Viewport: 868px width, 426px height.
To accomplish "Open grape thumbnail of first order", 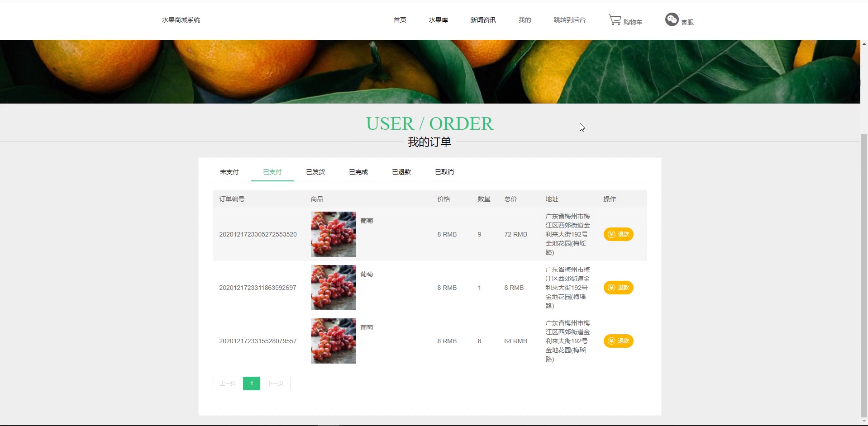I will click(334, 234).
